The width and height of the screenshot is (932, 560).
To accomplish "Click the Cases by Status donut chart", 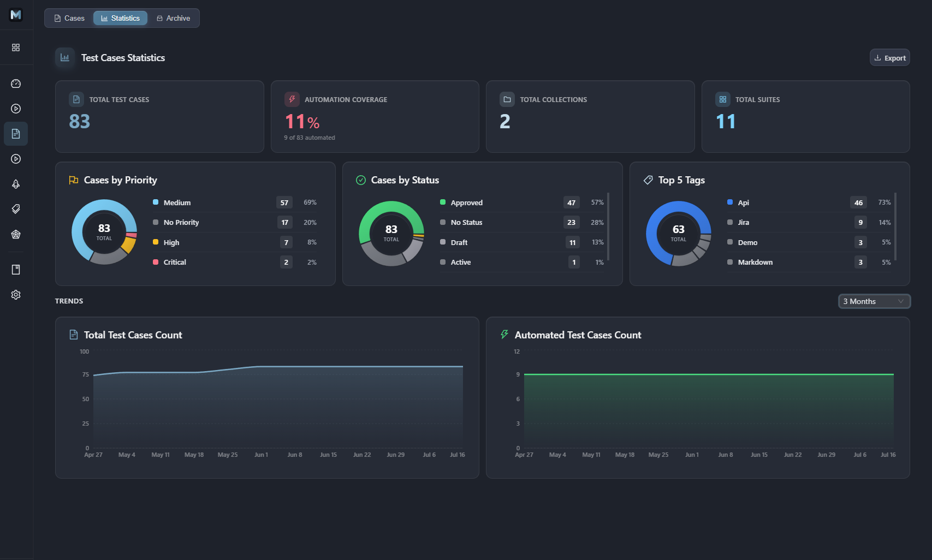I will (391, 234).
